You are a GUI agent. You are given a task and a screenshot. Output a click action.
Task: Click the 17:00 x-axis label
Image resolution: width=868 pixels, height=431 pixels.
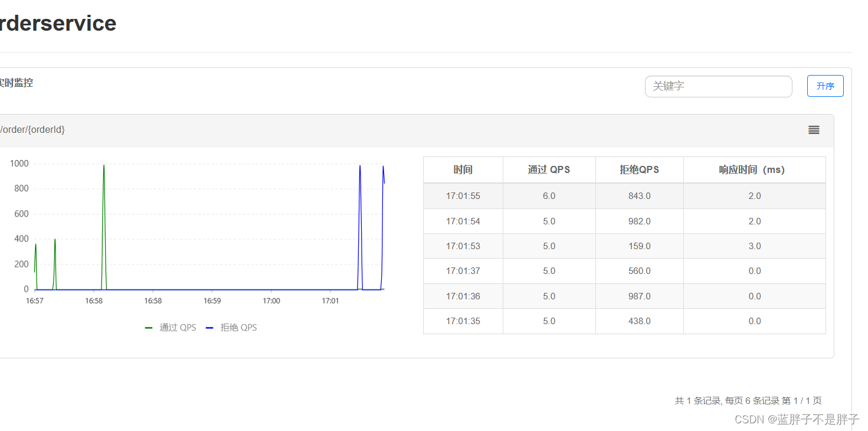point(271,301)
